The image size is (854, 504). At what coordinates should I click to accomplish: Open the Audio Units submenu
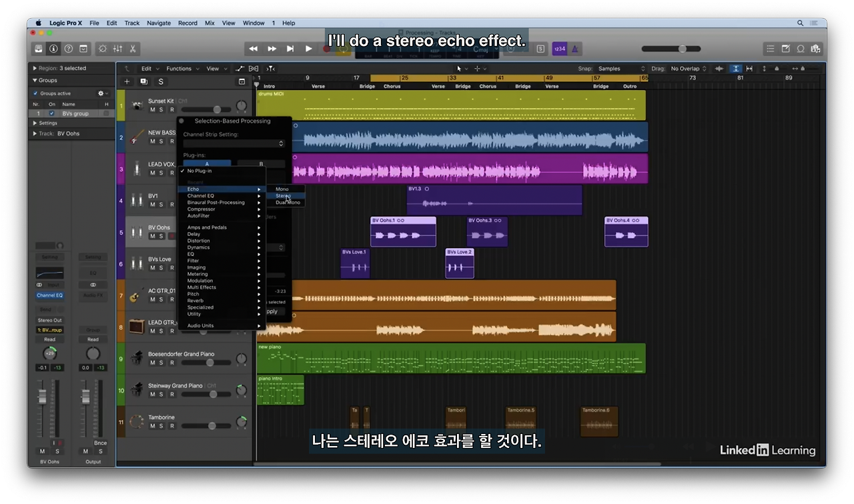pyautogui.click(x=222, y=326)
